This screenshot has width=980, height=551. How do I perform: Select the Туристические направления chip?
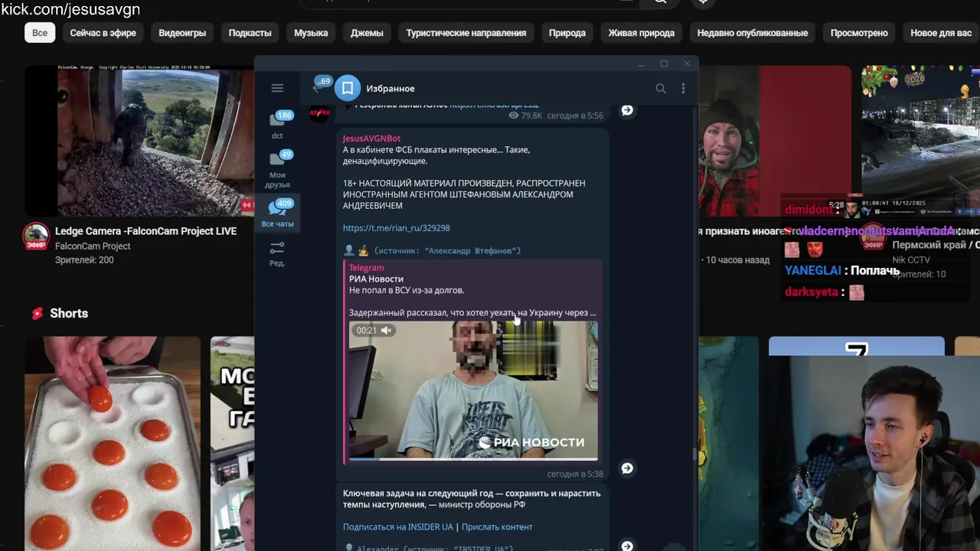[x=466, y=33]
